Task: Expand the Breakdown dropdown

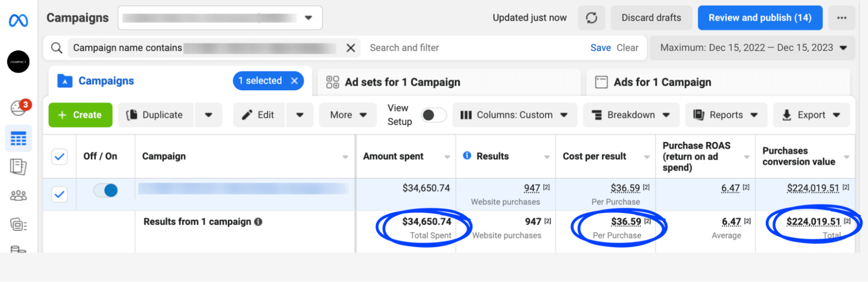Action: 631,115
